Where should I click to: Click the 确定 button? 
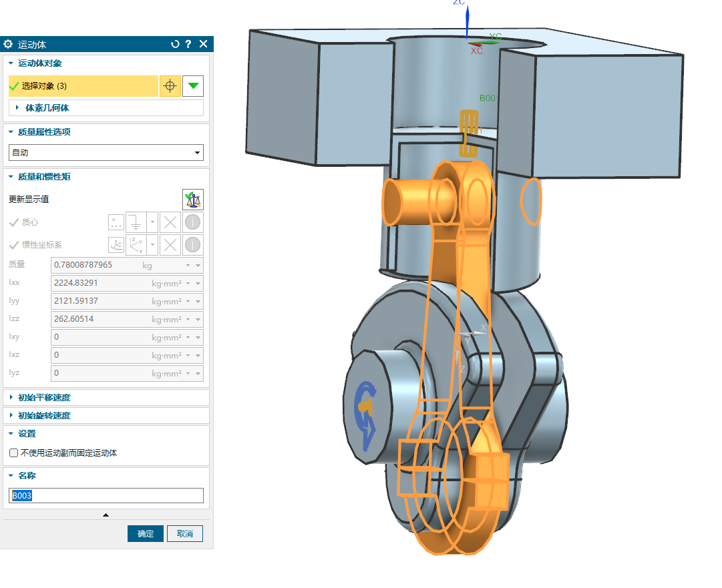[146, 534]
